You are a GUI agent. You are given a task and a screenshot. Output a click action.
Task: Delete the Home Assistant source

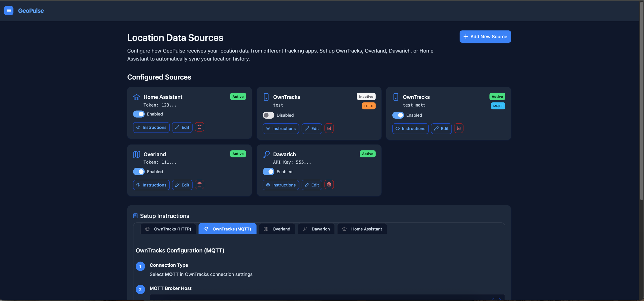coord(200,127)
